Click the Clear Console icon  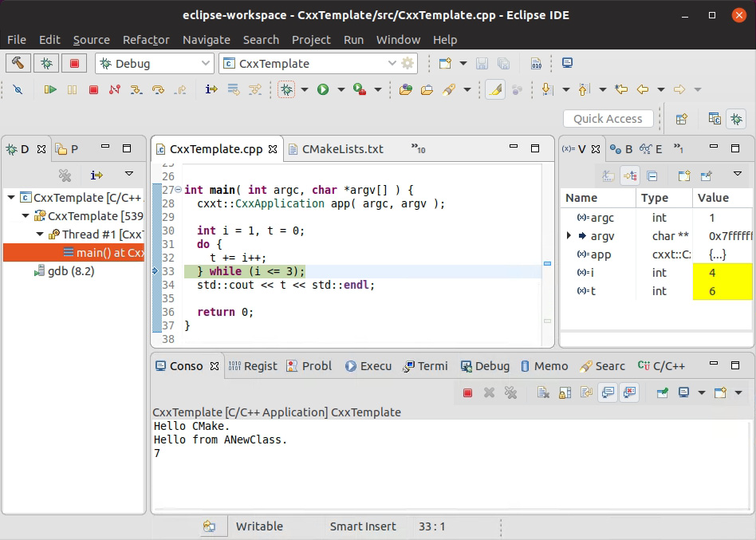[543, 392]
